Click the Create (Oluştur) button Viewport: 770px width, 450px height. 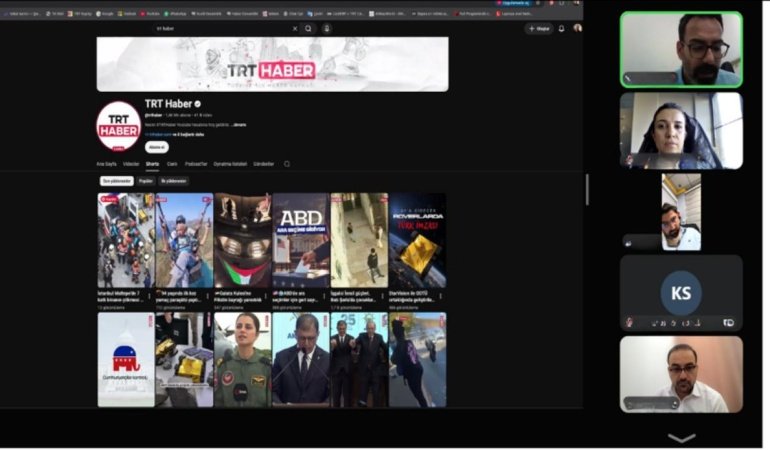pyautogui.click(x=539, y=28)
